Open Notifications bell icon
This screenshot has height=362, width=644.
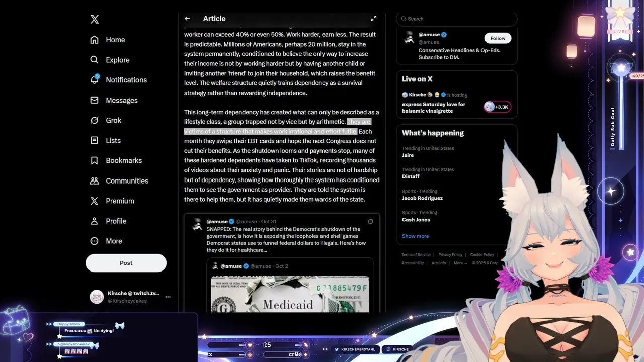[94, 79]
